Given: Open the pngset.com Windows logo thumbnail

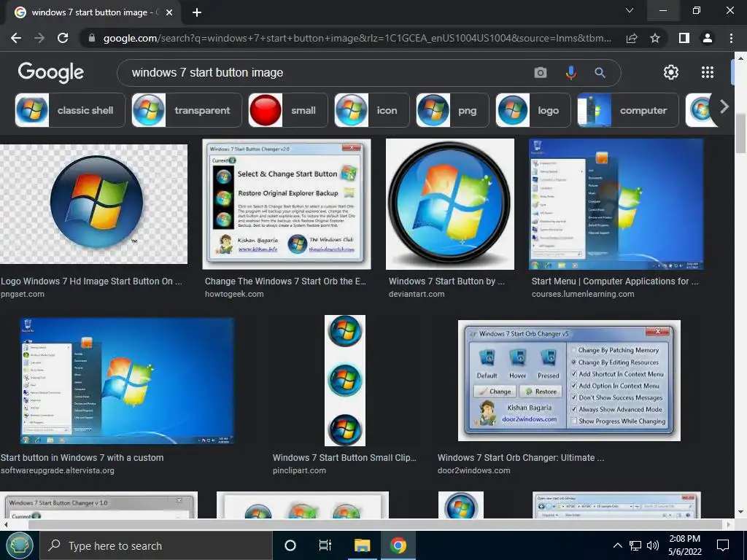Looking at the screenshot, I should 94,204.
